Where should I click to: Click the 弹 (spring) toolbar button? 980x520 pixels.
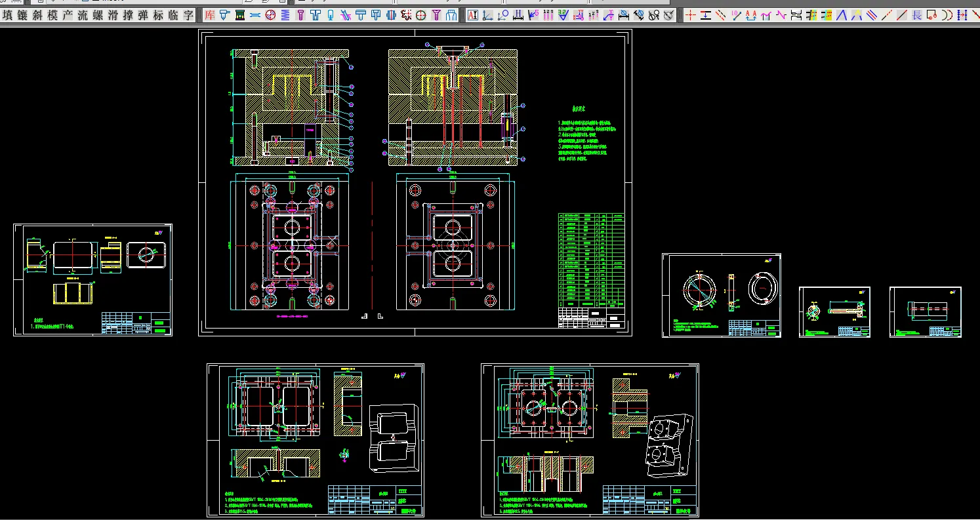pos(143,14)
